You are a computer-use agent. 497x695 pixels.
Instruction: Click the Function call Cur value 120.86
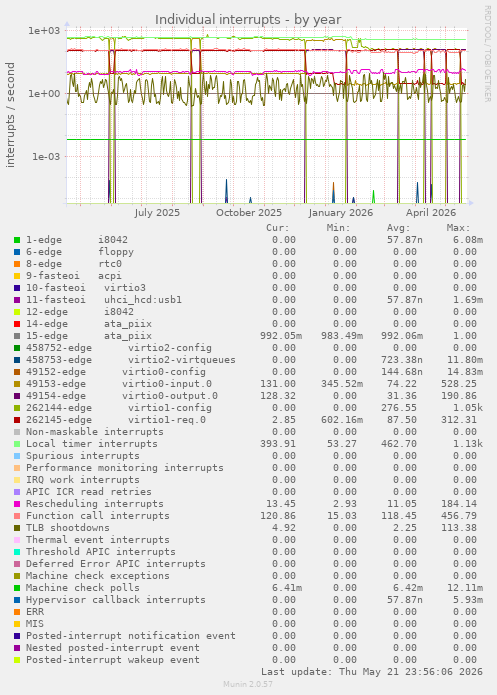278,516
